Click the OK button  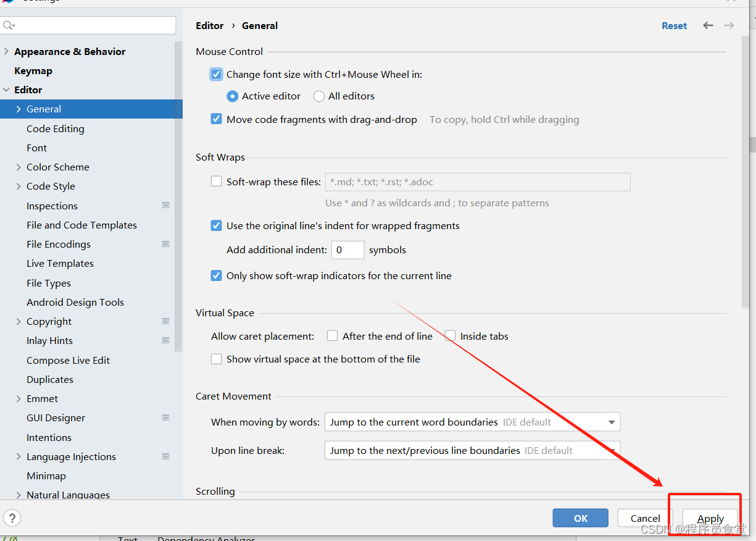pyautogui.click(x=581, y=518)
